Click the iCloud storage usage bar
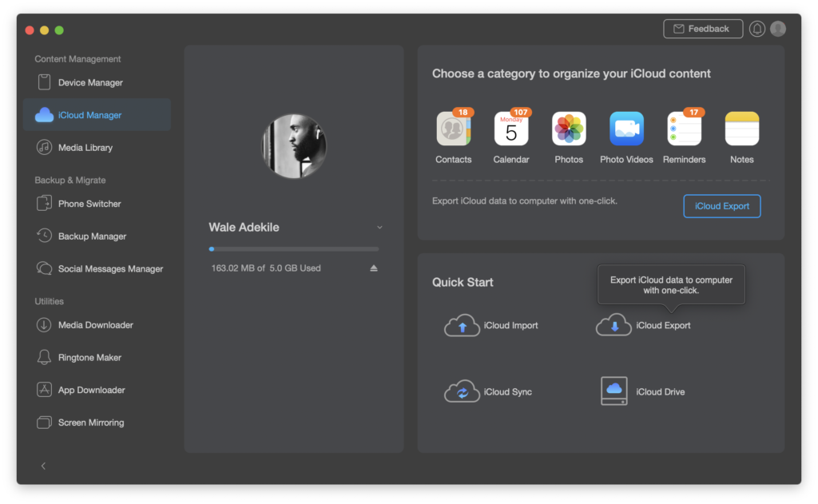The image size is (818, 504). tap(294, 249)
